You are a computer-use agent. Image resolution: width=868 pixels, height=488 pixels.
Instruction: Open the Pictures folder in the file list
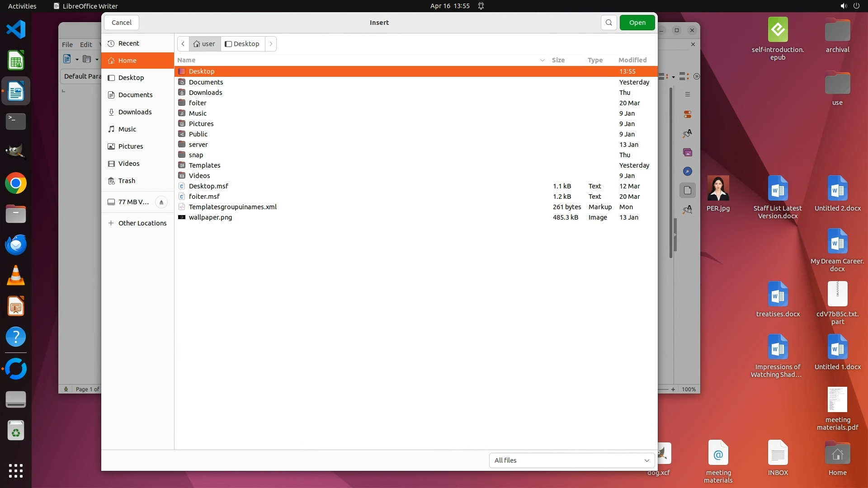[x=201, y=124]
